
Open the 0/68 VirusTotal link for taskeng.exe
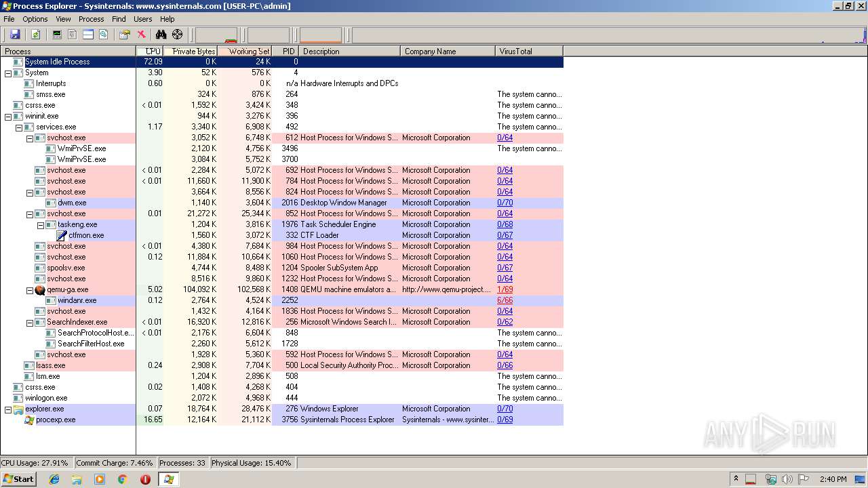(505, 224)
